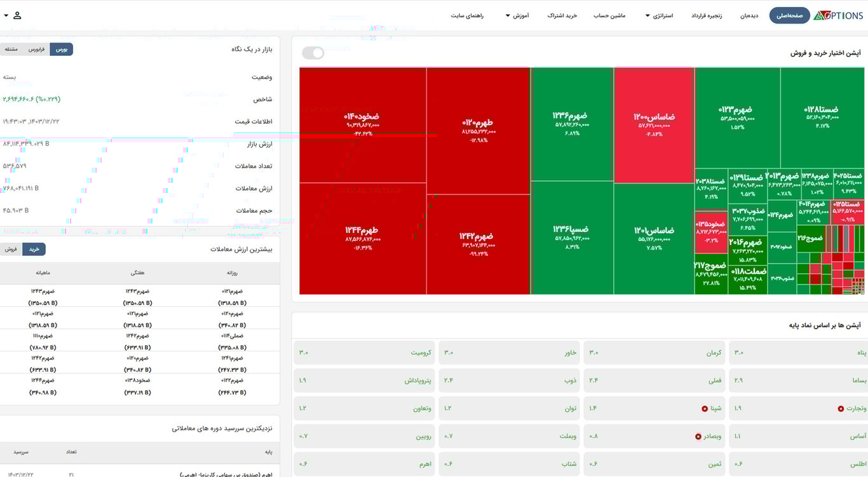
Task: Open the کرمان base symbol card
Action: pos(656,353)
